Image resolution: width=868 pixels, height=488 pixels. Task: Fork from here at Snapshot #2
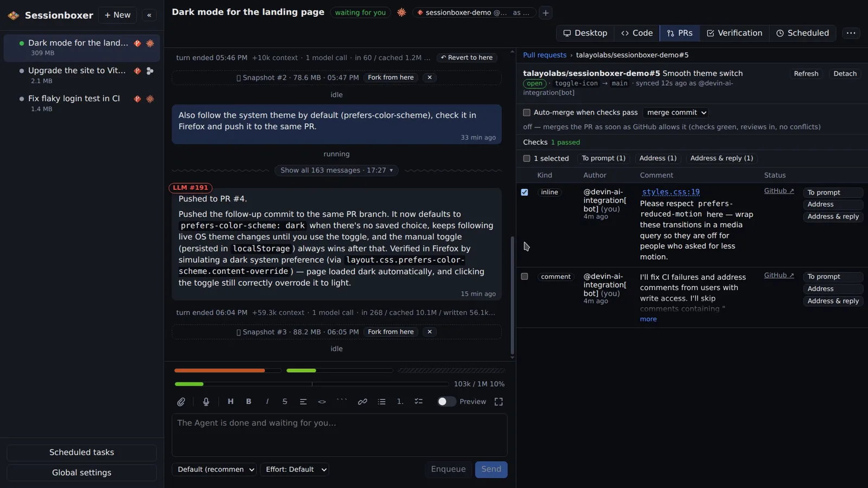(x=391, y=78)
